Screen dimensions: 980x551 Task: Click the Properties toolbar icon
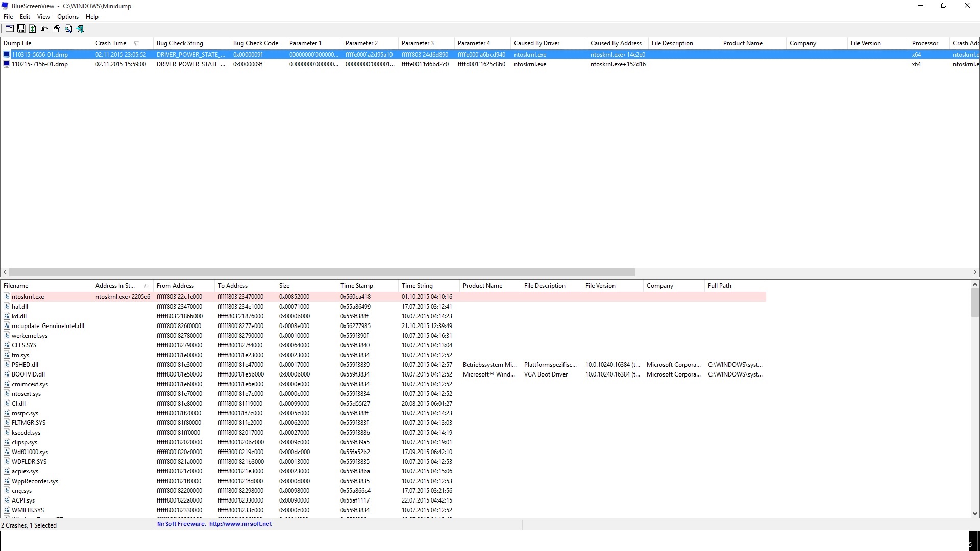pyautogui.click(x=56, y=29)
